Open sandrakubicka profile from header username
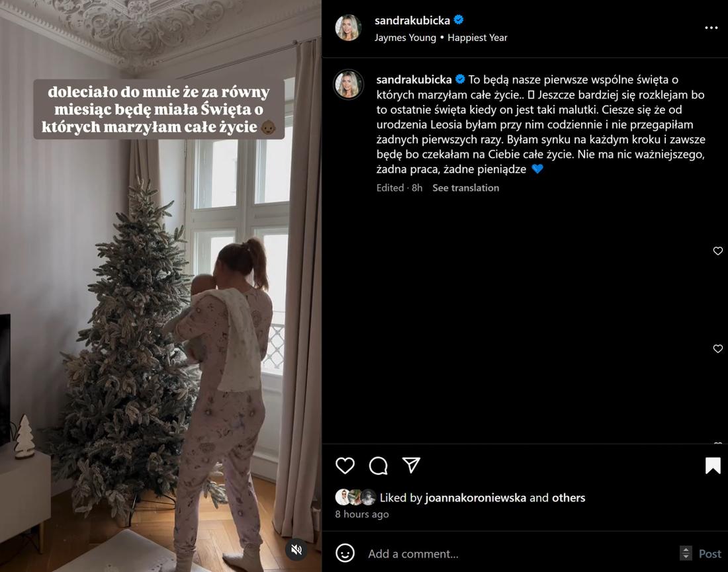Screen dimensions: 728x572 tap(412, 20)
